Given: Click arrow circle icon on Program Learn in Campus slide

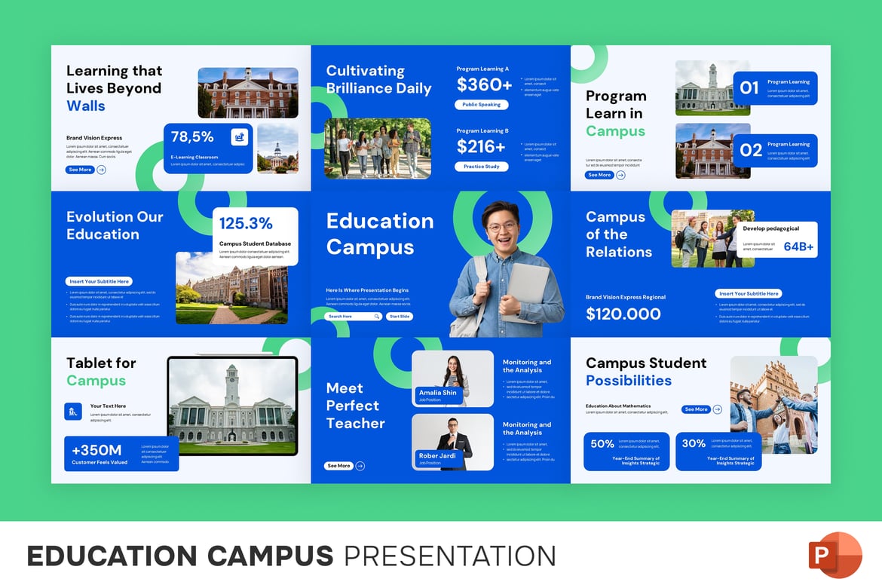Looking at the screenshot, I should coord(620,175).
